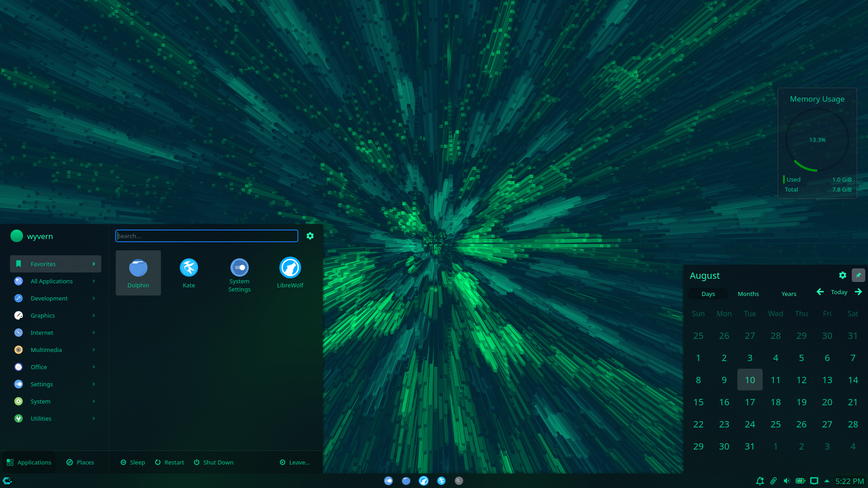Launch LibreWolf from Favorites
Image resolution: width=868 pixels, height=488 pixels.
tap(290, 273)
